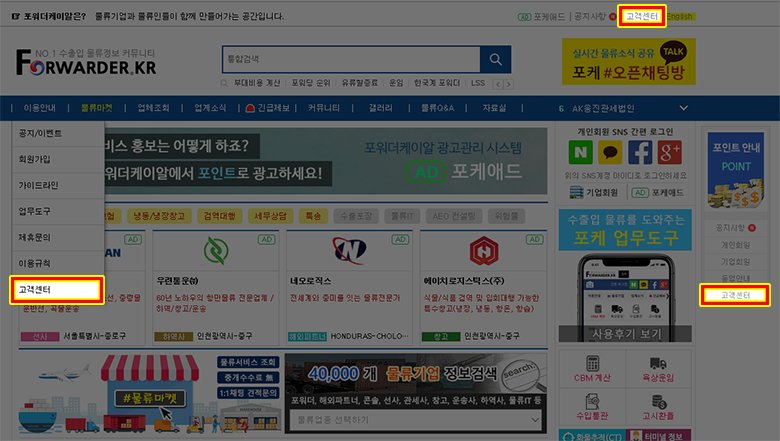Click the search magnifier button

[x=495, y=59]
